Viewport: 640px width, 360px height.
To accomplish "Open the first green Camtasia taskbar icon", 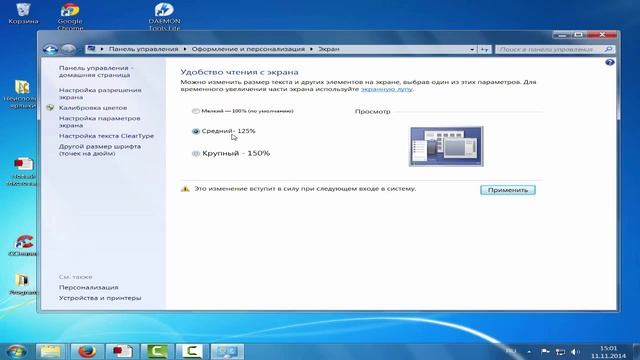I will click(x=157, y=351).
